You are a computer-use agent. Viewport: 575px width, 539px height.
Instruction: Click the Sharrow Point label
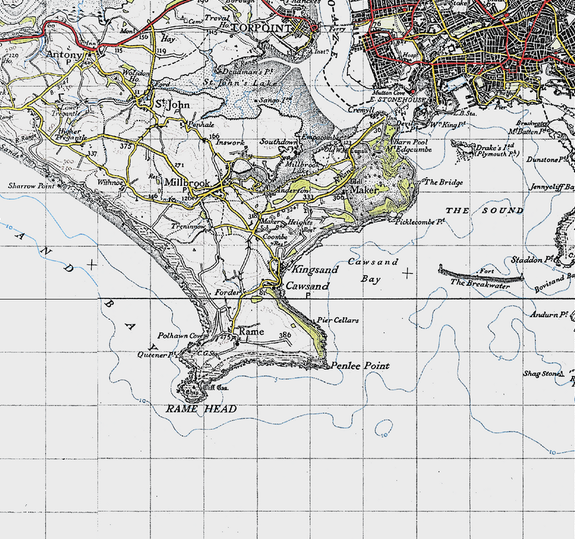[31, 186]
